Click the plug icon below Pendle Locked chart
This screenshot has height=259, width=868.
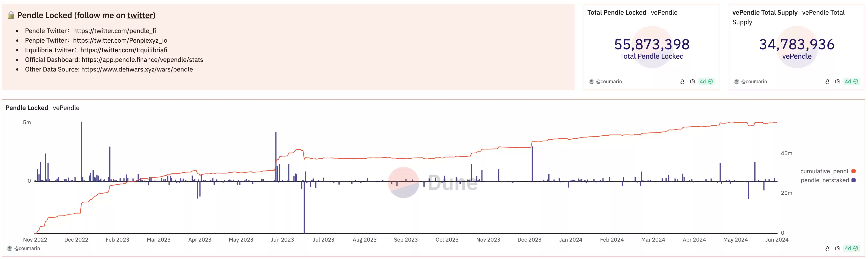(827, 248)
